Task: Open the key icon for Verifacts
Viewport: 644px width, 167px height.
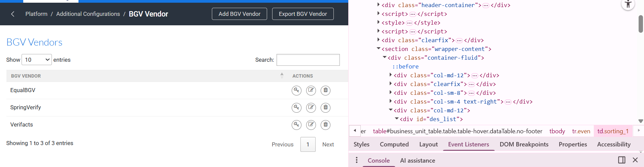Action: 296,125
